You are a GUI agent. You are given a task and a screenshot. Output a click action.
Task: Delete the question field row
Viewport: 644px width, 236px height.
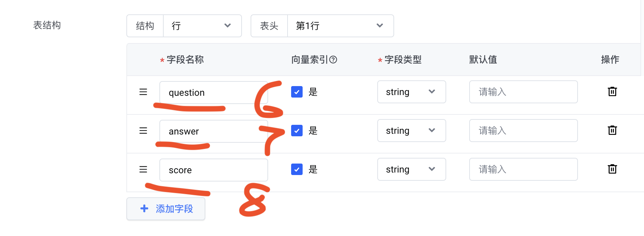(612, 92)
